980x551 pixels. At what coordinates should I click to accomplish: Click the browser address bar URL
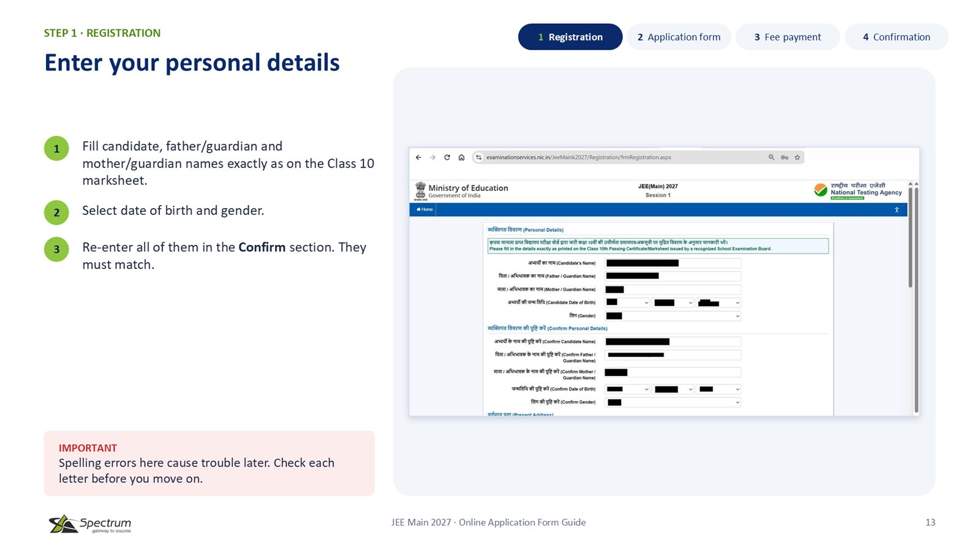579,157
